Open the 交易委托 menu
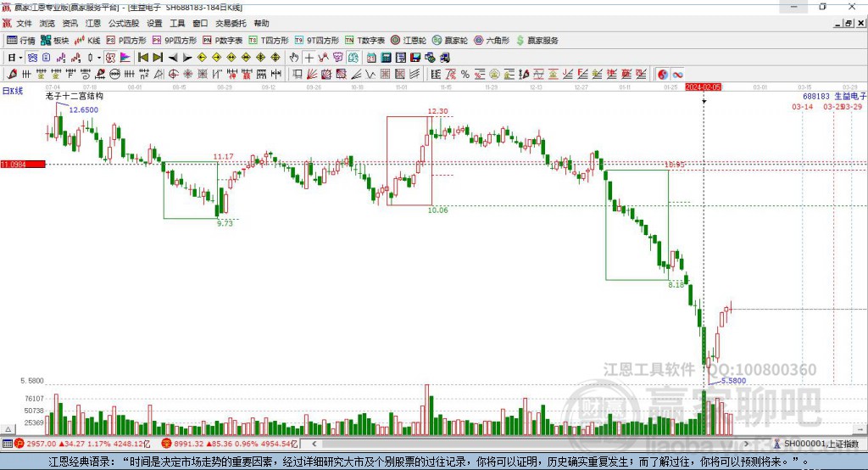The height and width of the screenshot is (470, 868). click(231, 23)
